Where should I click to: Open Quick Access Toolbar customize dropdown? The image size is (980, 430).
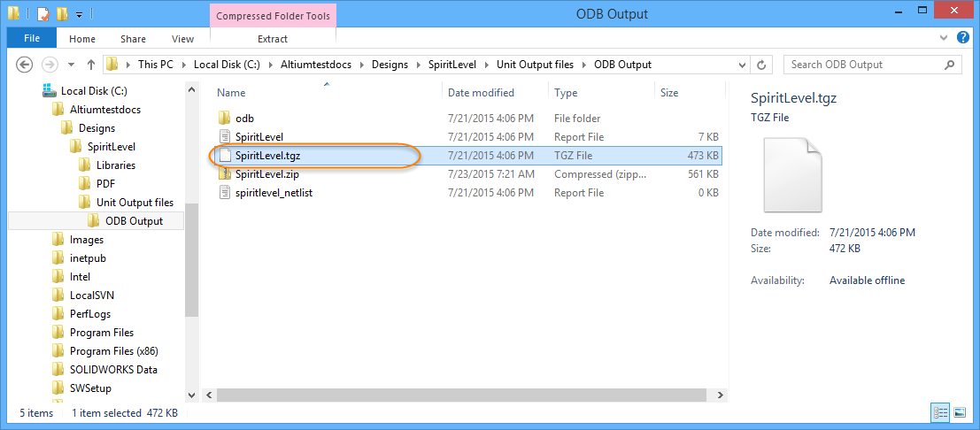point(80,15)
